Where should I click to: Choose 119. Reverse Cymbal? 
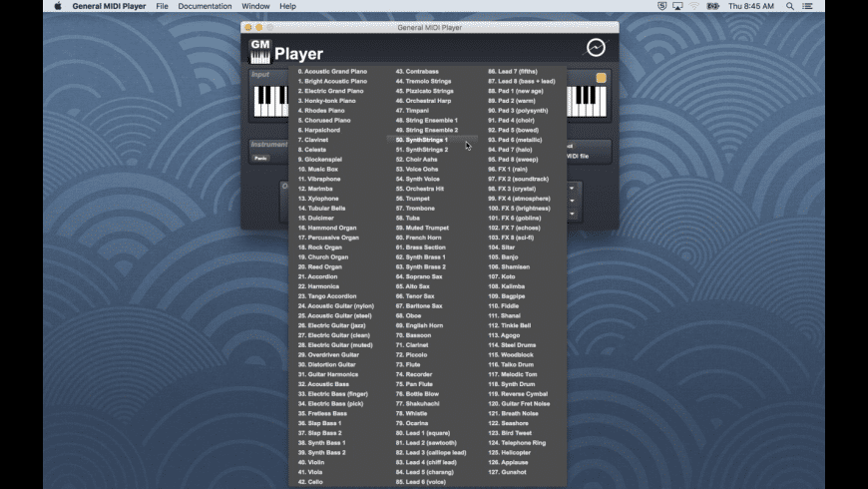(518, 394)
